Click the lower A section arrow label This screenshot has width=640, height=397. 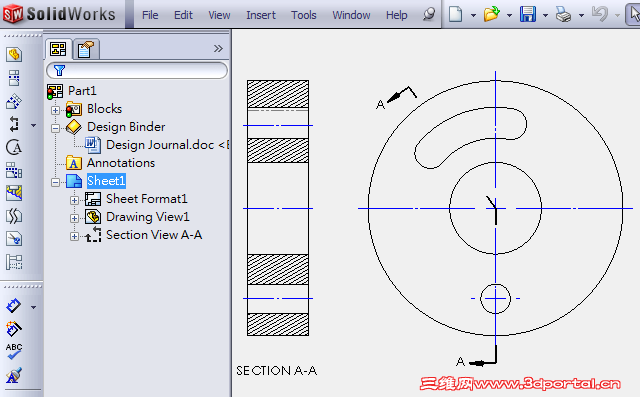pyautogui.click(x=460, y=362)
